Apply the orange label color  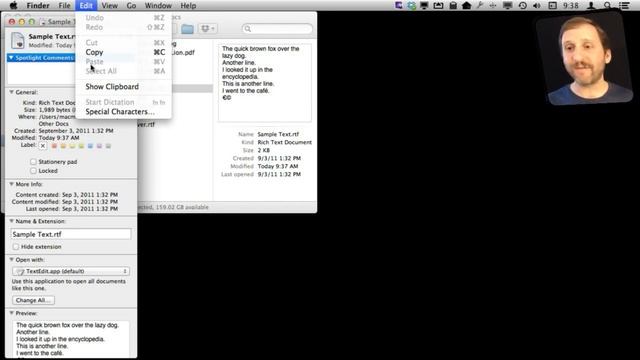(63, 146)
